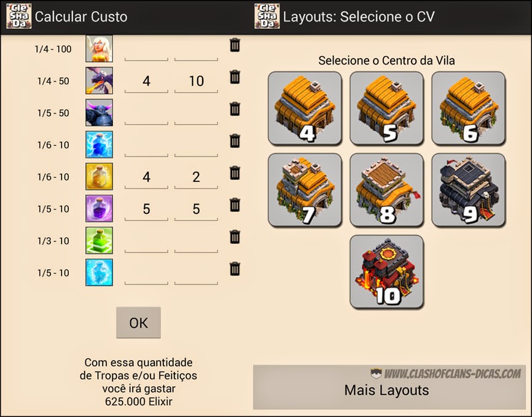This screenshot has width=532, height=417.
Task: Delete the Dragon troop row
Action: [235, 77]
